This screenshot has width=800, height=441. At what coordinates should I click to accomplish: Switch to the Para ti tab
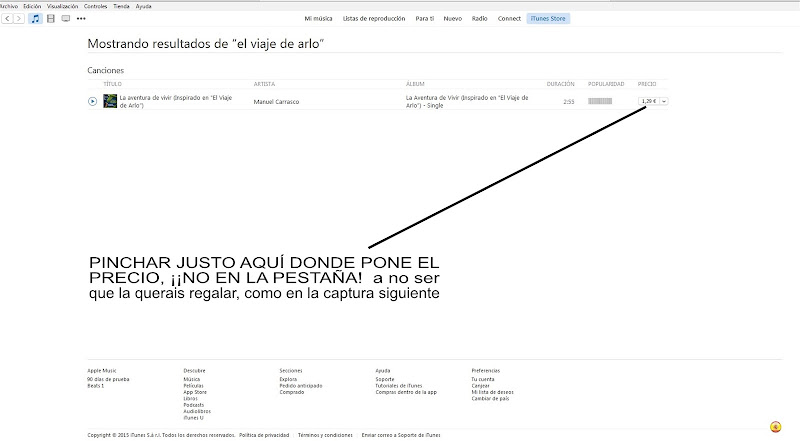click(x=424, y=19)
